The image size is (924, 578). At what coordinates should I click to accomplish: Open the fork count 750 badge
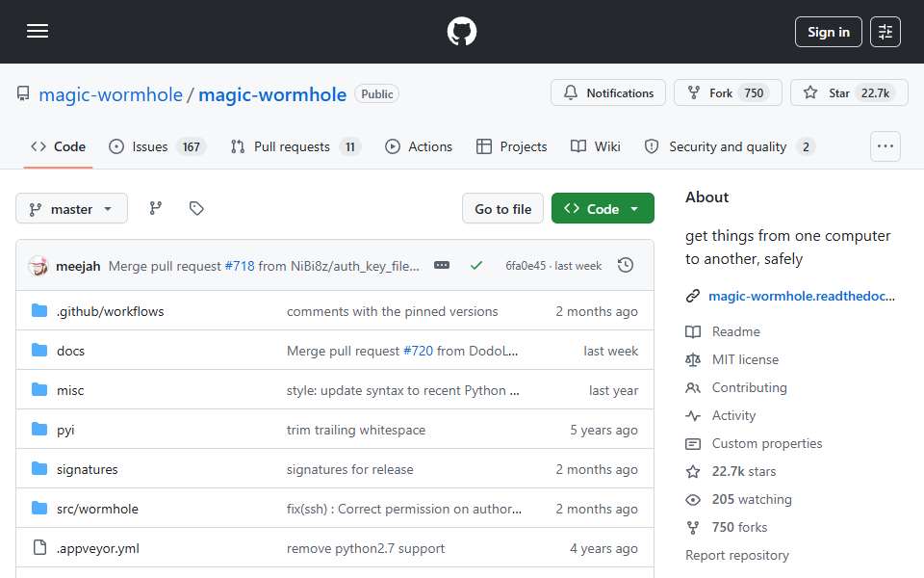[754, 93]
